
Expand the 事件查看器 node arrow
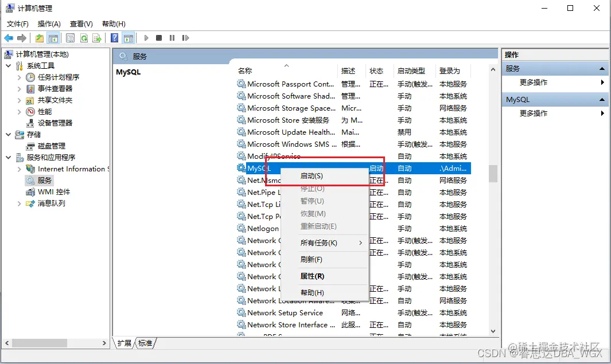click(x=19, y=88)
